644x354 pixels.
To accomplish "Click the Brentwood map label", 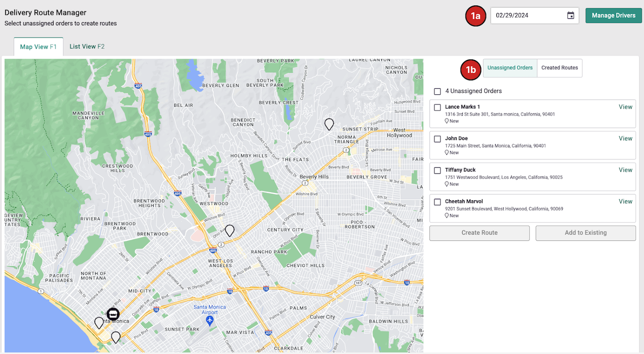I will tap(153, 234).
